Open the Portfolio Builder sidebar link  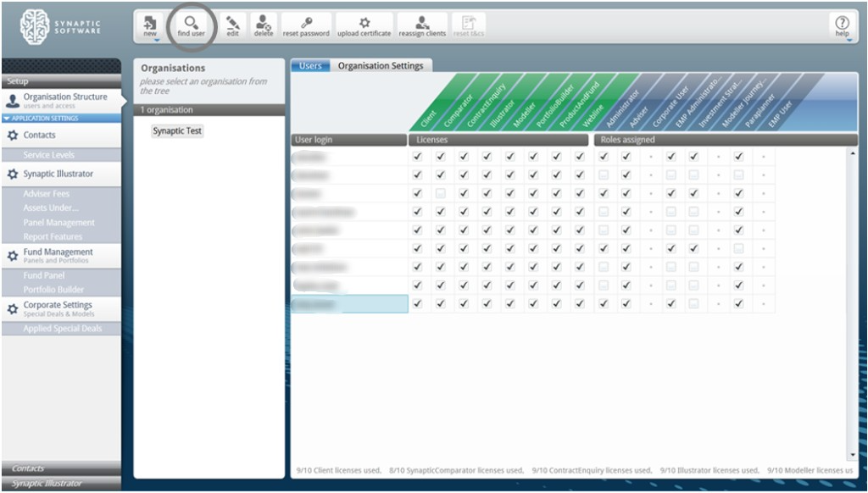[x=53, y=290]
